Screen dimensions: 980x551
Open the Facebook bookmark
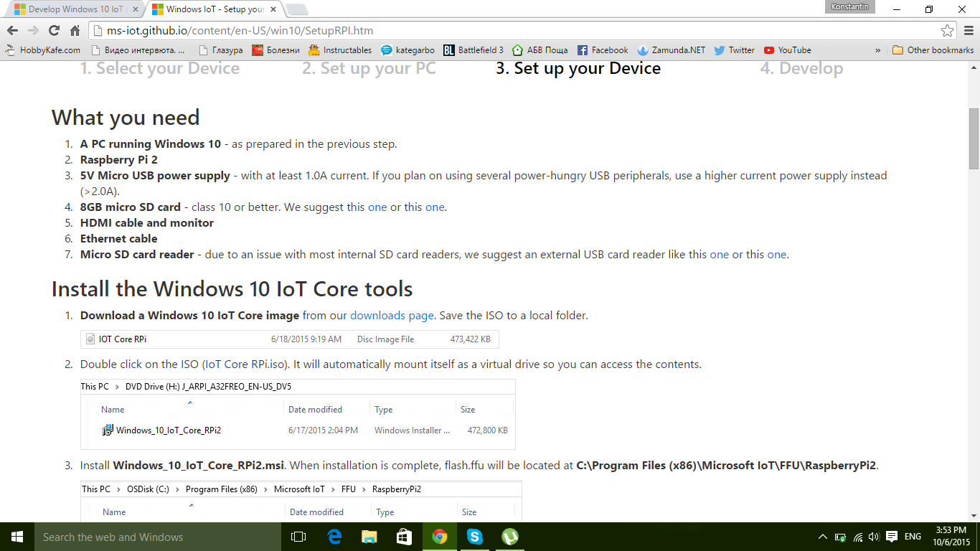603,50
